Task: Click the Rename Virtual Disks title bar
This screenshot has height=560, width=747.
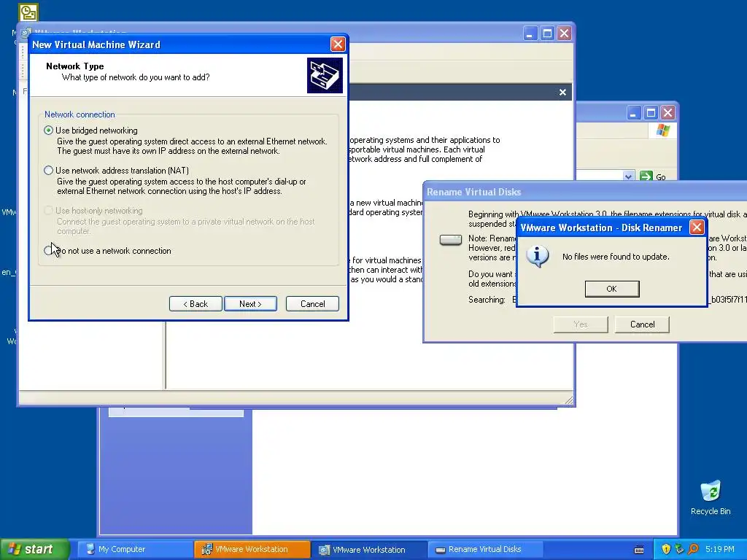Action: [584, 192]
